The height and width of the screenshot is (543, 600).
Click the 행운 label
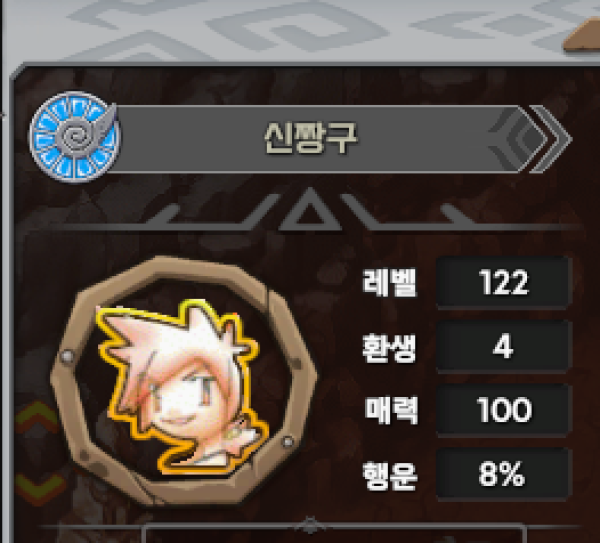(389, 476)
